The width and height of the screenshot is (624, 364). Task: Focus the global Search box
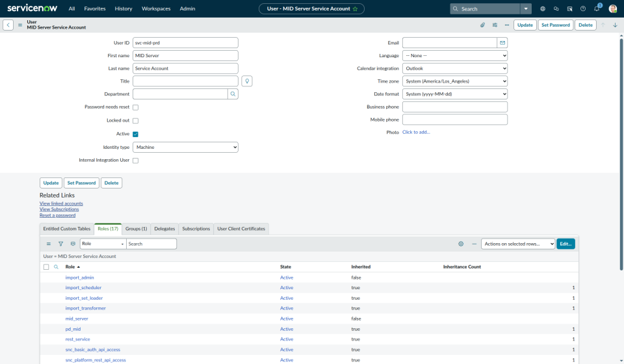[x=485, y=8]
